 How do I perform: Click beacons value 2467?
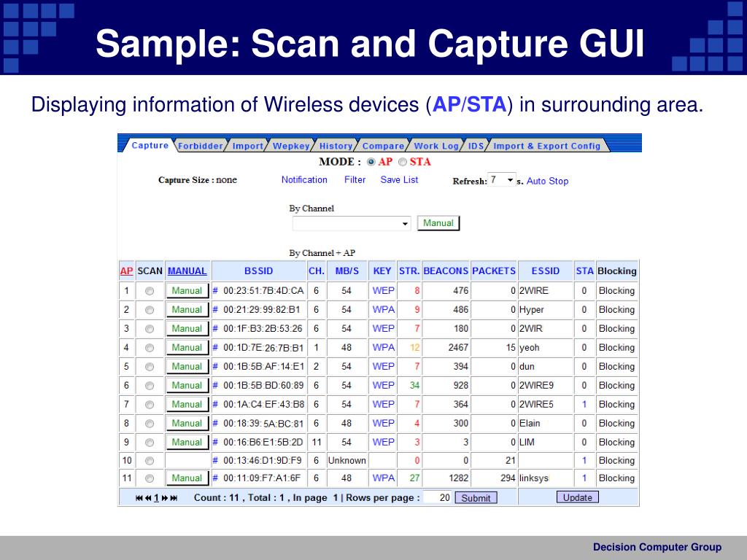458,348
